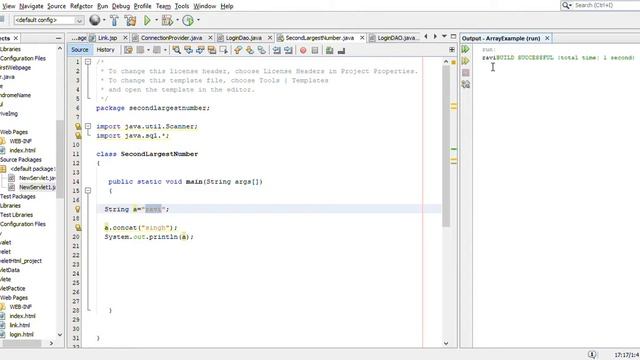This screenshot has width=640, height=360.
Task: Open the Window menu
Action: point(204,6)
